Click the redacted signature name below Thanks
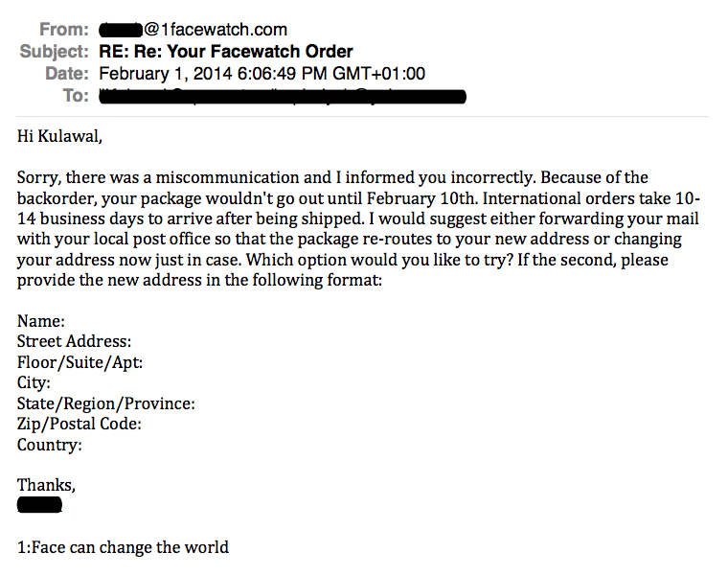 click(x=39, y=505)
